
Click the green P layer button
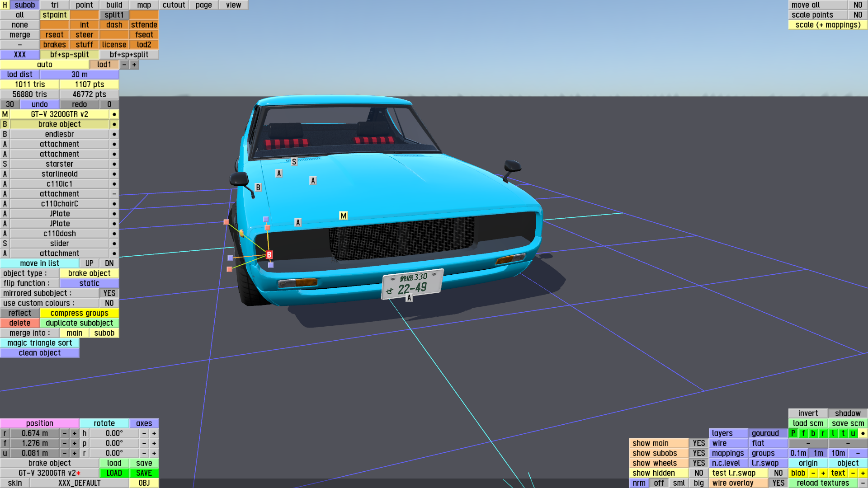793,433
